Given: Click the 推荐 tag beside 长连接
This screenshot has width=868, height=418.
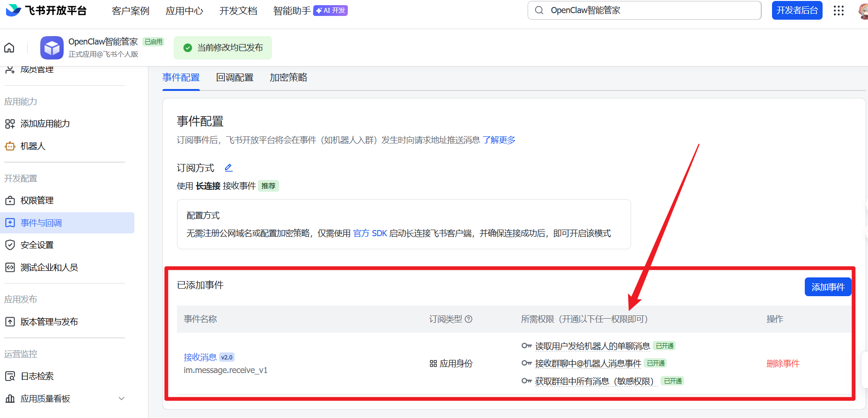Looking at the screenshot, I should coord(268,186).
